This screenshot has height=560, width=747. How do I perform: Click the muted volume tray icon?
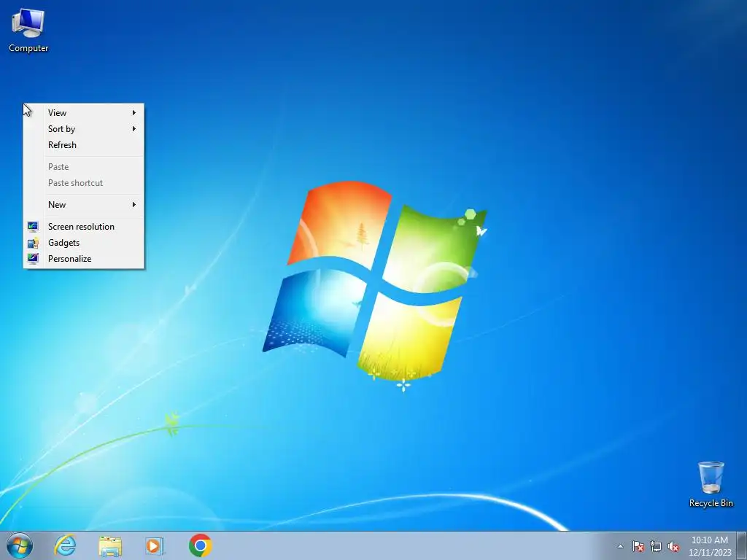pos(673,546)
